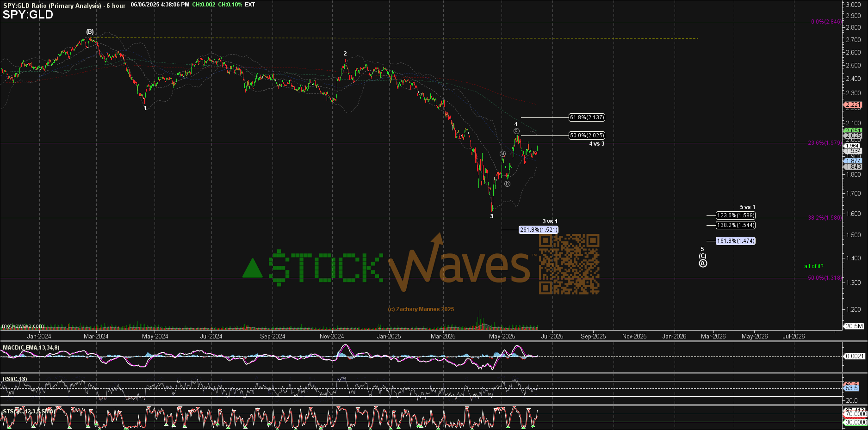Select the 123.6%(1.589) extension label

point(735,215)
